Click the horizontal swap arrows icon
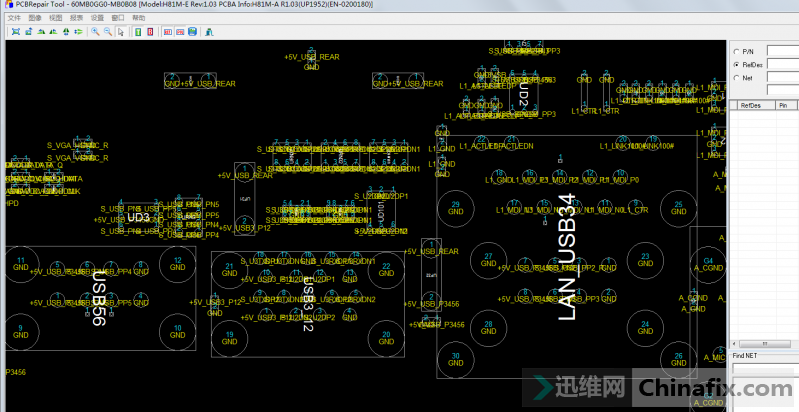 [x=78, y=32]
